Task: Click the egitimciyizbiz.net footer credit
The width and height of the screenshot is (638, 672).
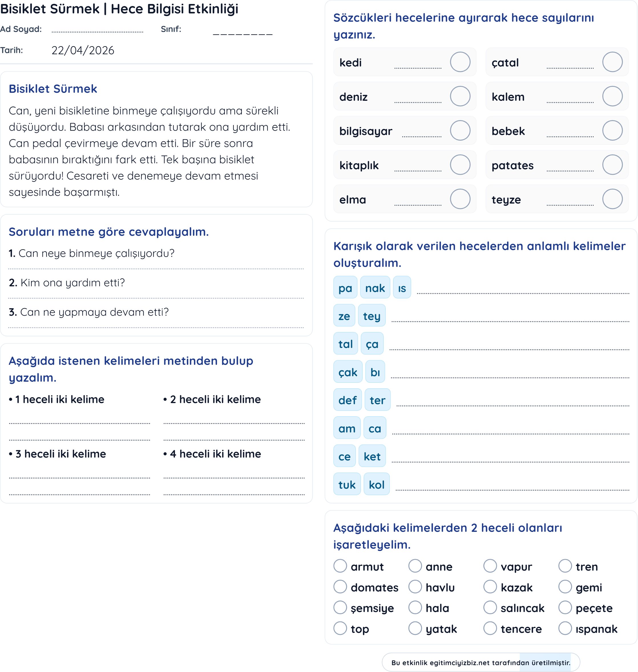Action: [480, 663]
